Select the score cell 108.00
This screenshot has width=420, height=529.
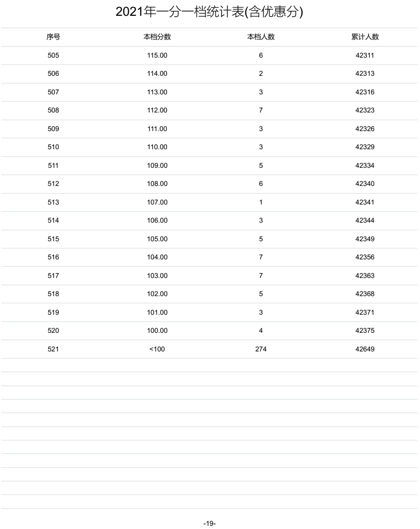157,184
